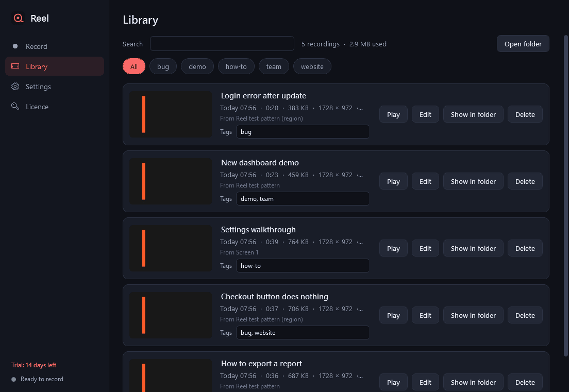Open the Licence section
The image size is (569, 392).
[55, 107]
